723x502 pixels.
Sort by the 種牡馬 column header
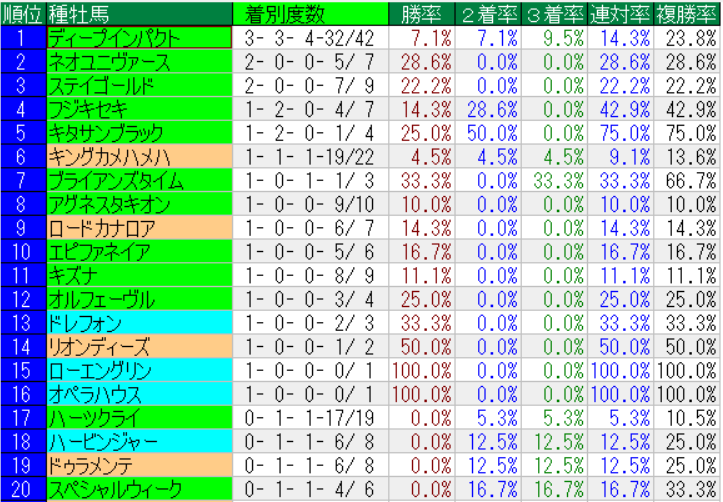(80, 14)
